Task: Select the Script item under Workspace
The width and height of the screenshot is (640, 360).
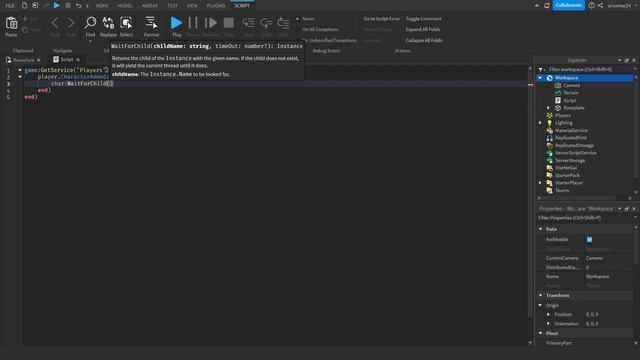Action: 569,100
